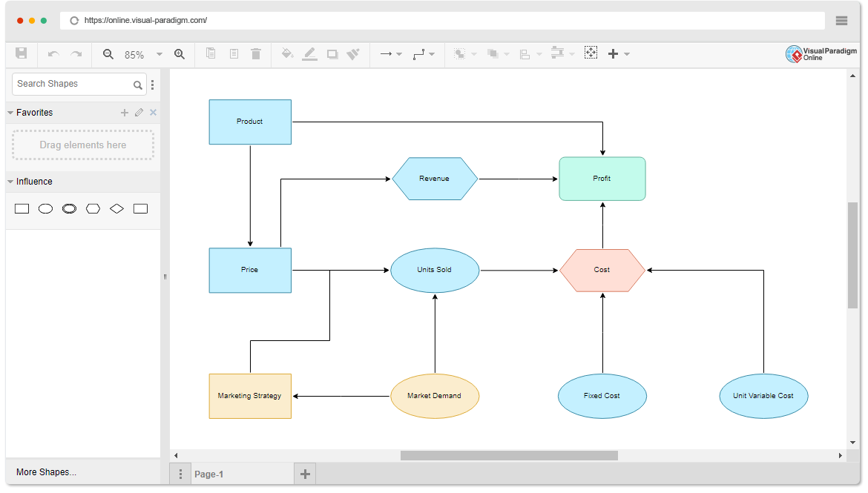The width and height of the screenshot is (868, 493).
Task: Click the More Shapes button
Action: (46, 472)
